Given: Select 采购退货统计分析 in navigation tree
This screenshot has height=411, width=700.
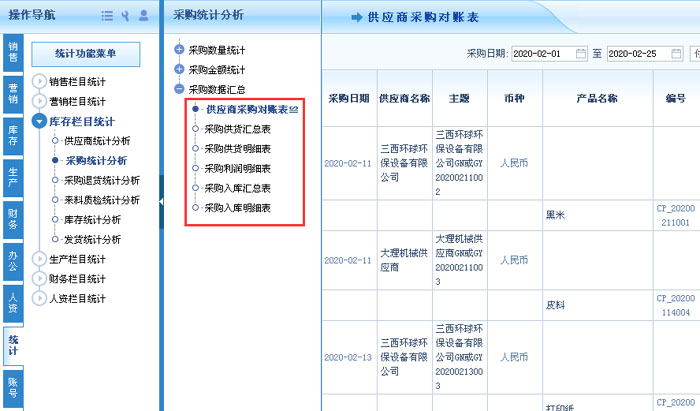Looking at the screenshot, I should [100, 180].
